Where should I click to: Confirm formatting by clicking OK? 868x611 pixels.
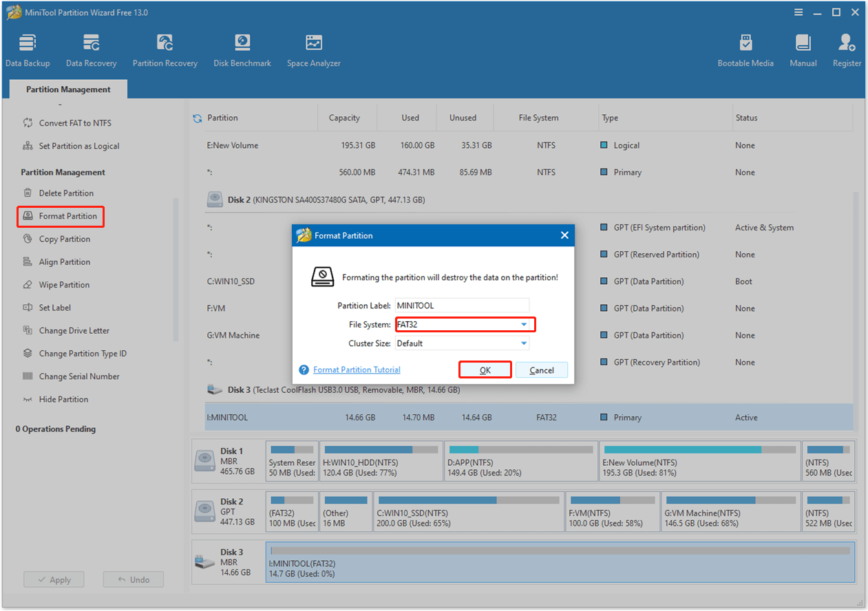point(485,369)
